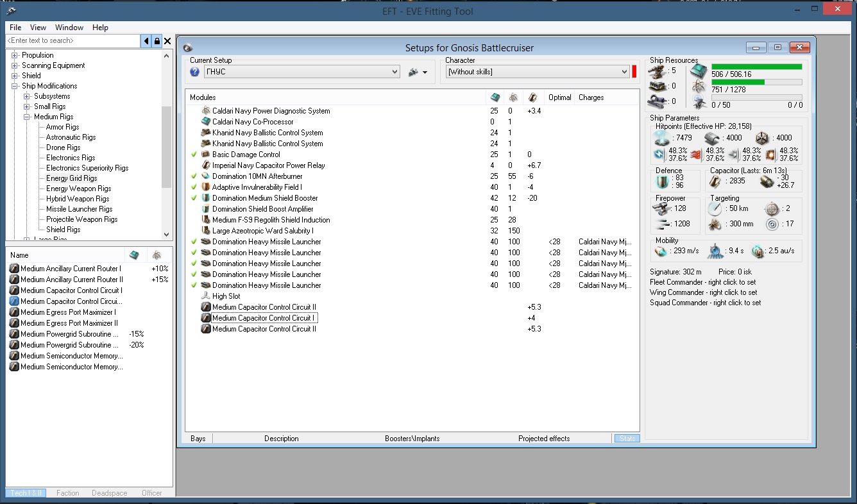The image size is (857, 504).
Task: Click the powergrid usage bar 751 / 1278
Action: (757, 82)
